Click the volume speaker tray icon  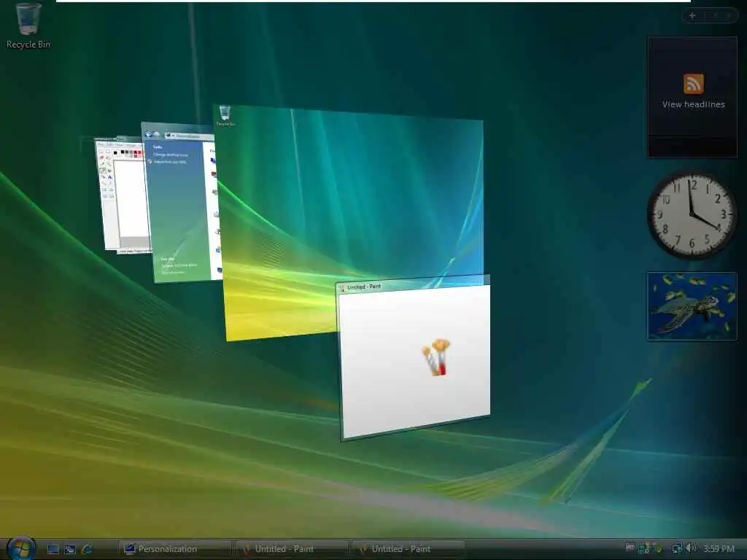pos(691,548)
